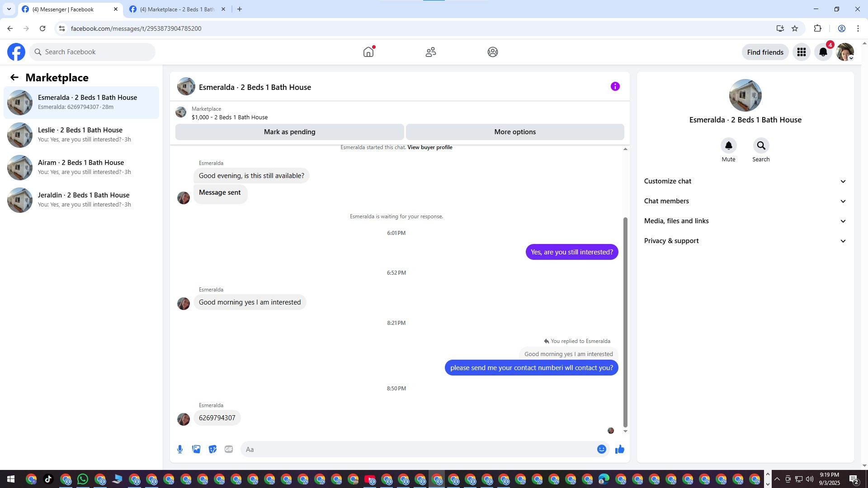Open a new browser tab
This screenshot has width=868, height=488.
point(240,9)
